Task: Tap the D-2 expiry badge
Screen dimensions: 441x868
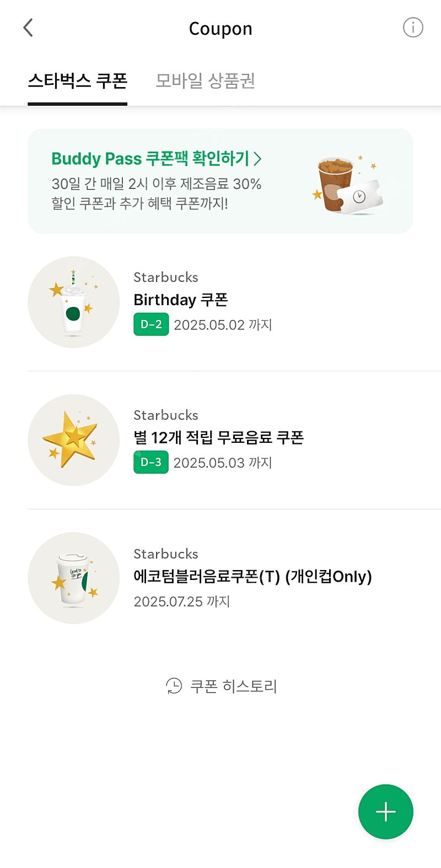Action: pyautogui.click(x=151, y=324)
